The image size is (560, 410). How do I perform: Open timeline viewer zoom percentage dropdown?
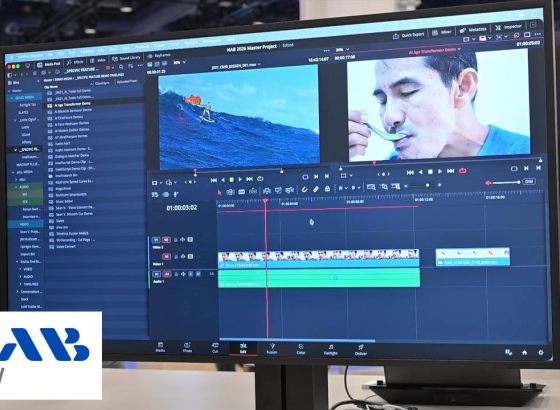pyautogui.click(x=342, y=50)
